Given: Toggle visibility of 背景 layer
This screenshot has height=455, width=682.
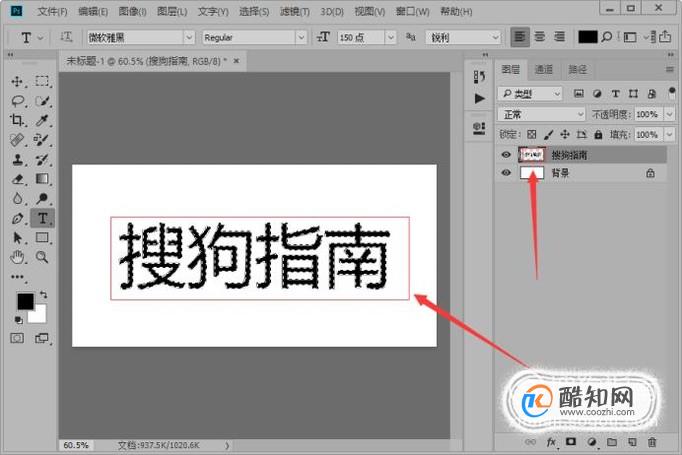Looking at the screenshot, I should pyautogui.click(x=506, y=173).
